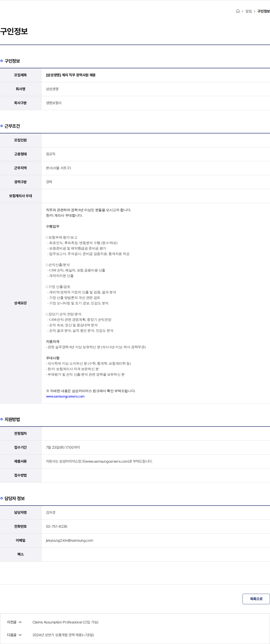This screenshot has height=644, width=270.
Task: Click work location 본사(서울 서초구)
Action: pos(58,168)
